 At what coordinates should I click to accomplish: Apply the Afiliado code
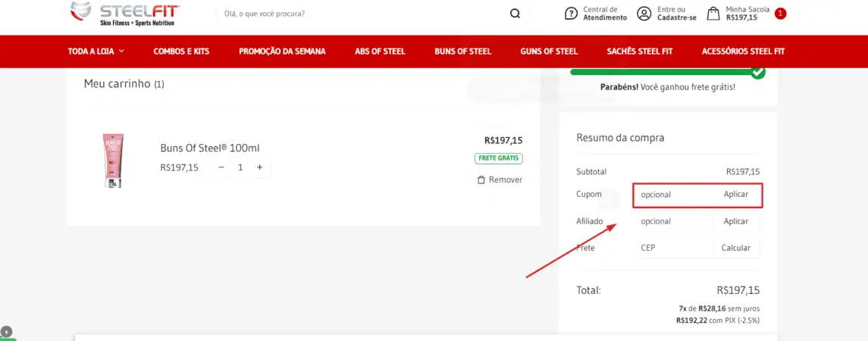[736, 221]
